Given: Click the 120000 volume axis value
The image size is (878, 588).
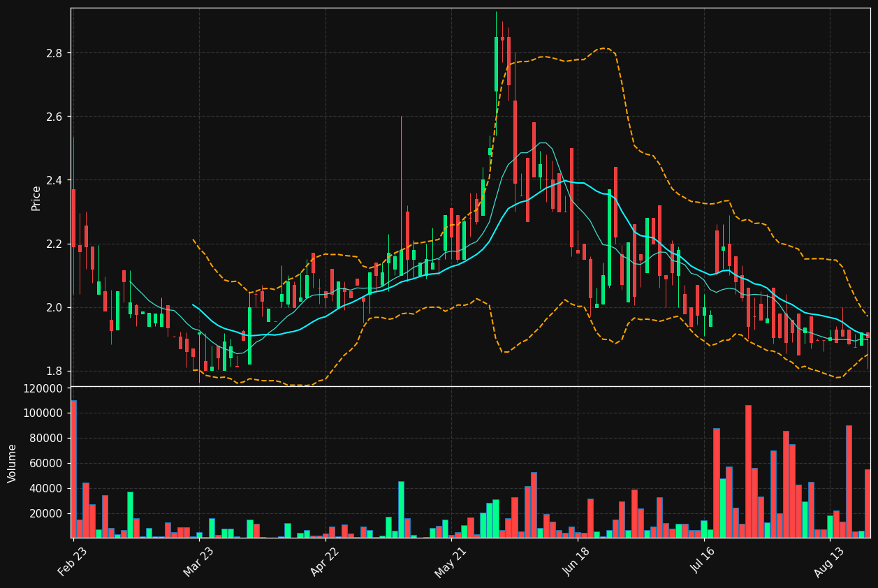Looking at the screenshot, I should pyautogui.click(x=43, y=388).
